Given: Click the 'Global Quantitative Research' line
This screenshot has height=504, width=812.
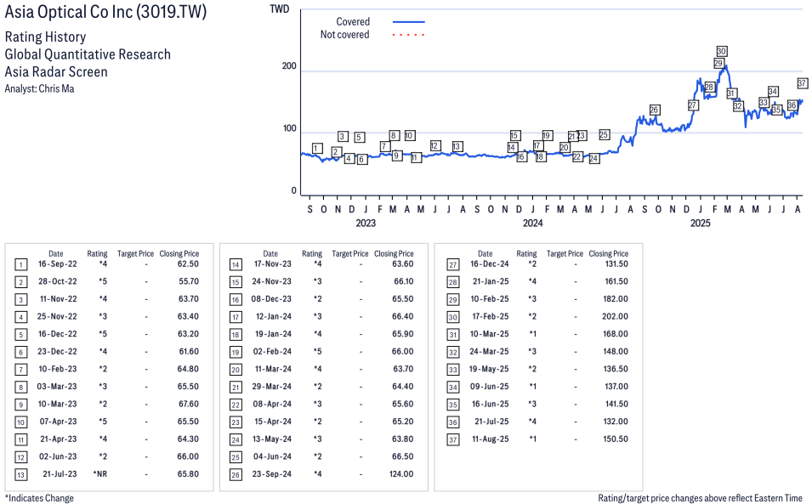Looking at the screenshot, I should pos(88,54).
